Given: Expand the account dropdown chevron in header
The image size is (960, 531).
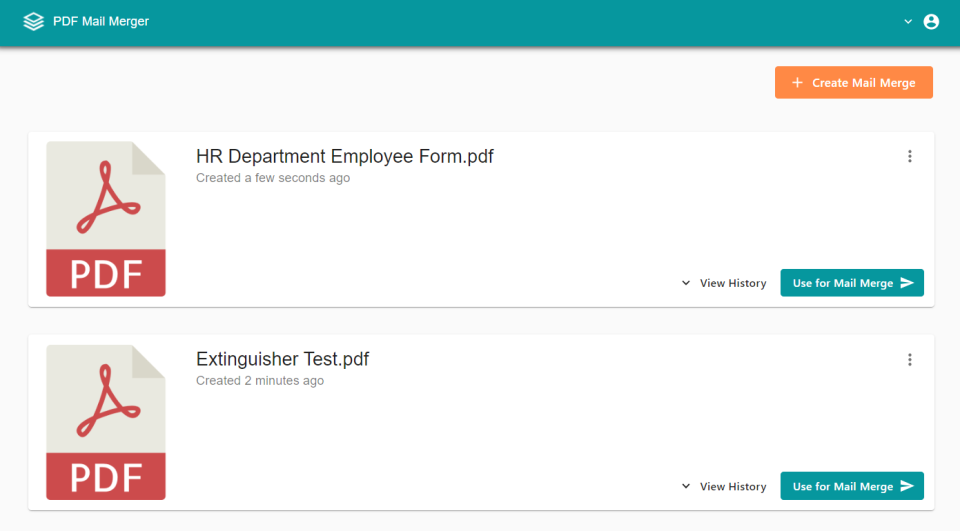Looking at the screenshot, I should (x=908, y=21).
